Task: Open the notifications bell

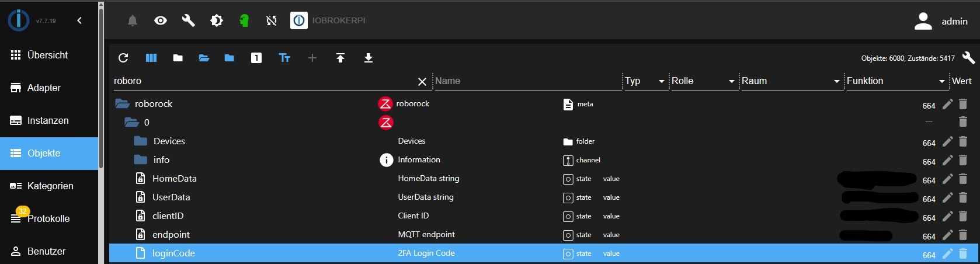Action: 133,21
